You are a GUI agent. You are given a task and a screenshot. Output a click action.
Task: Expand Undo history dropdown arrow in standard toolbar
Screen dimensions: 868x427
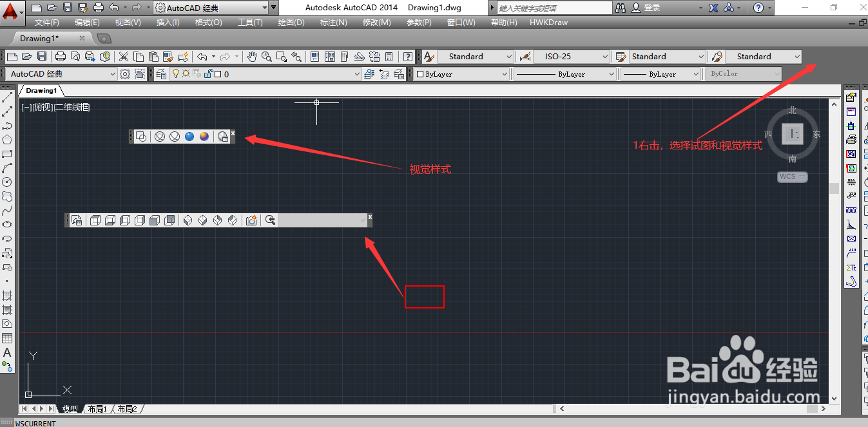pos(213,57)
